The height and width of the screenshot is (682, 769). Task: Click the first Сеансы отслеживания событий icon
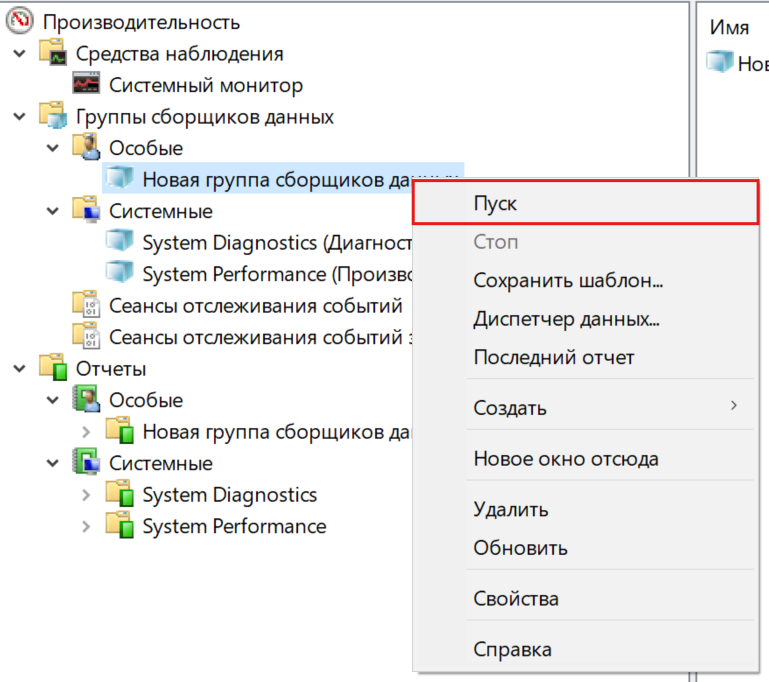point(86,306)
